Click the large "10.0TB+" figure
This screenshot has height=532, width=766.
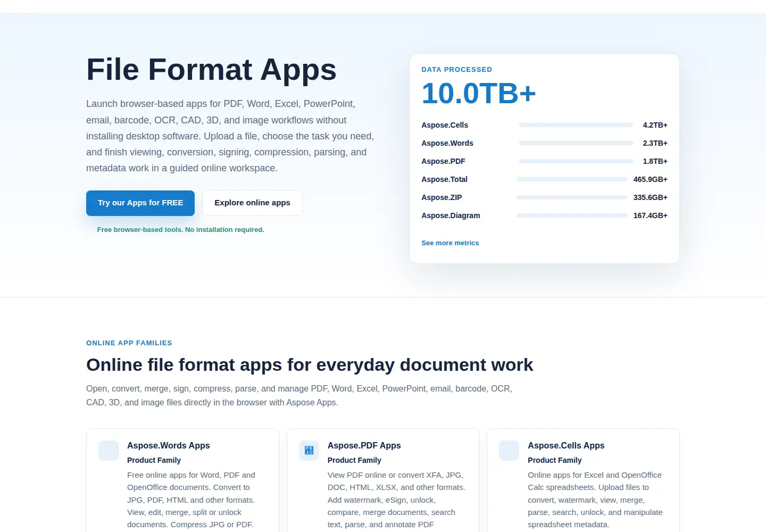pyautogui.click(x=479, y=94)
